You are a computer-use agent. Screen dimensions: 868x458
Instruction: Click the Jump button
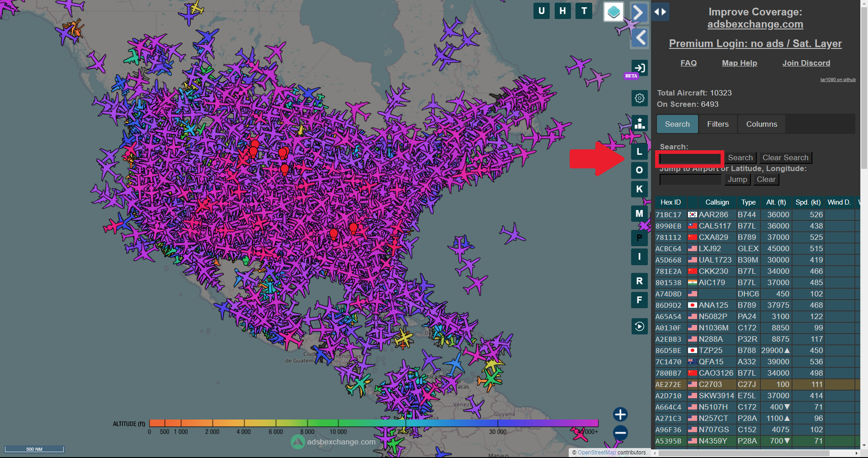[737, 180]
